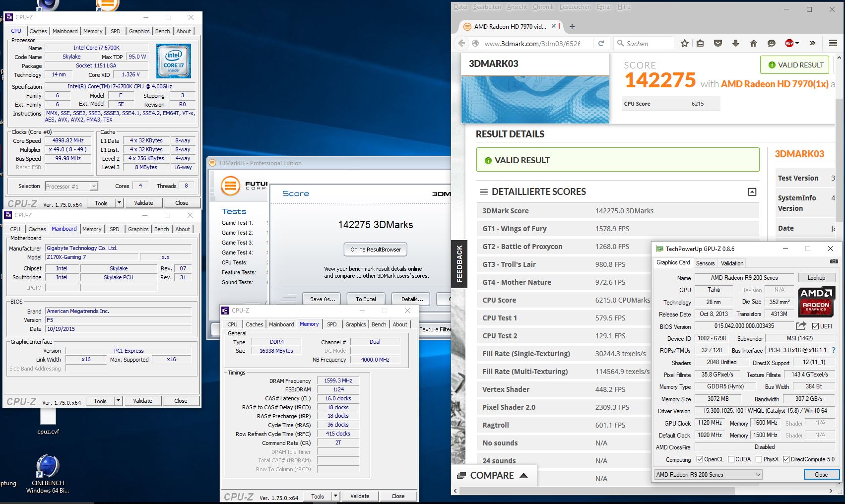Switch to Validation tab in GPU-Z

(732, 263)
